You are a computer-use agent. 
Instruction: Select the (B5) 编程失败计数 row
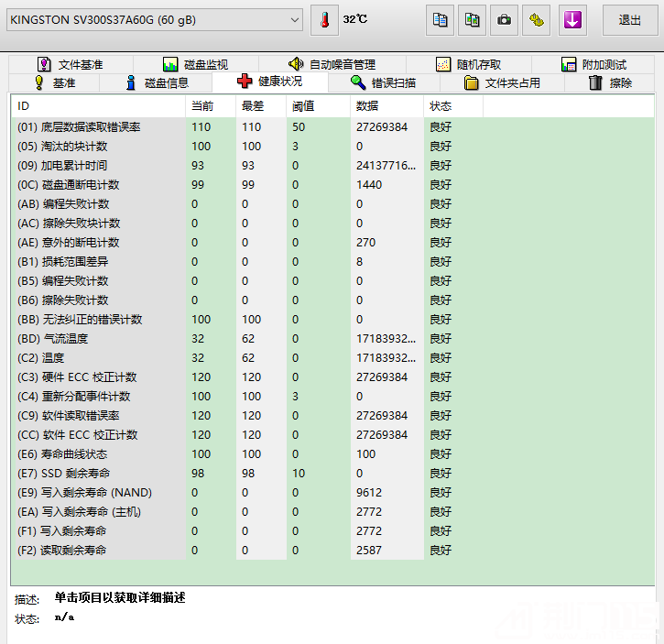pos(332,281)
